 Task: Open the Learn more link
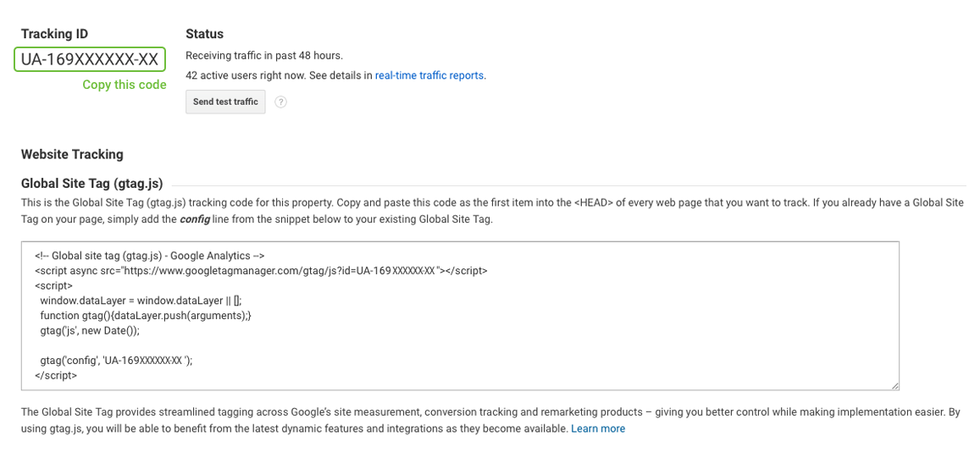598,428
